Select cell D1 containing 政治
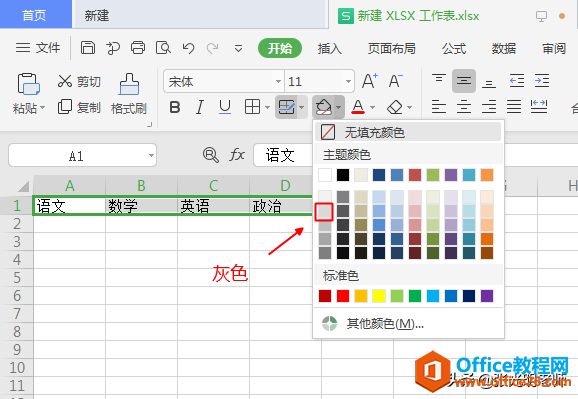 click(281, 206)
